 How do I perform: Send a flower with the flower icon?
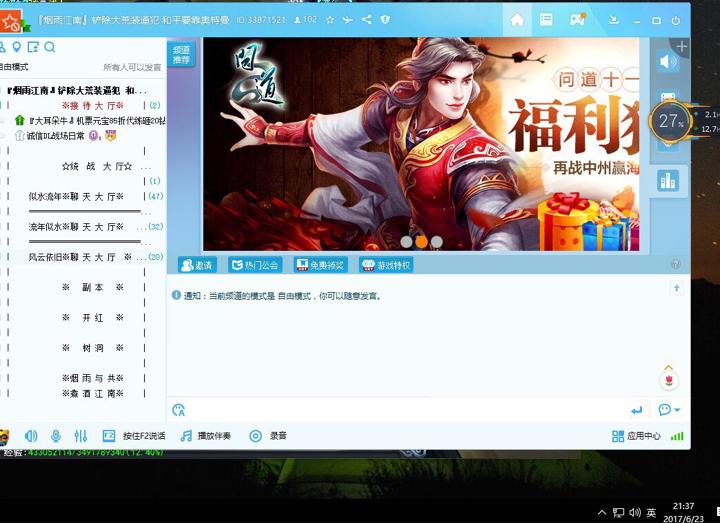pos(669,380)
